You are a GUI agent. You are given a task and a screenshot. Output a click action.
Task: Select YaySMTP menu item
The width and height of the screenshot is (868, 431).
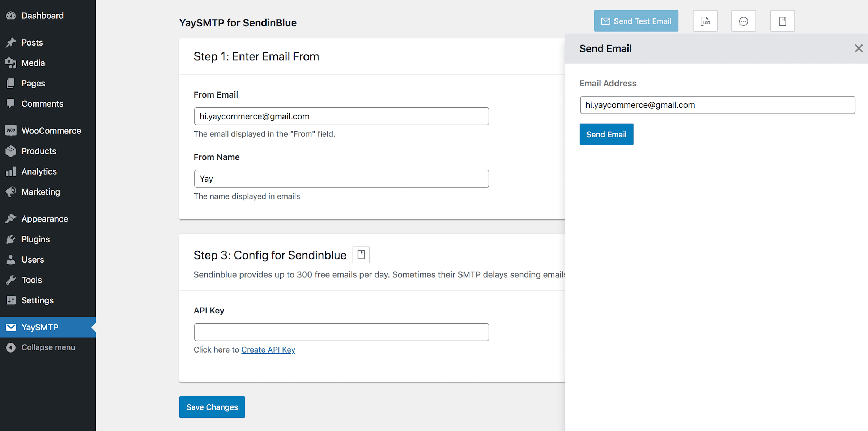coord(48,327)
